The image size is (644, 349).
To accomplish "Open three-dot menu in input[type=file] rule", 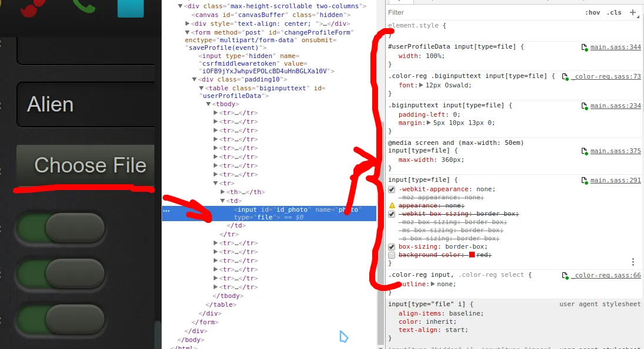I will click(x=633, y=262).
